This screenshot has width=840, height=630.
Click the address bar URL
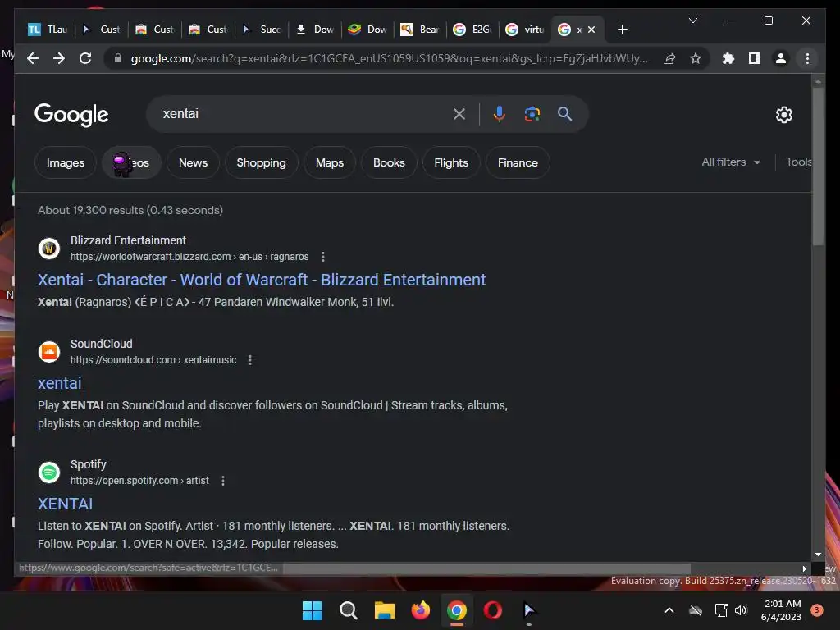tap(389, 58)
